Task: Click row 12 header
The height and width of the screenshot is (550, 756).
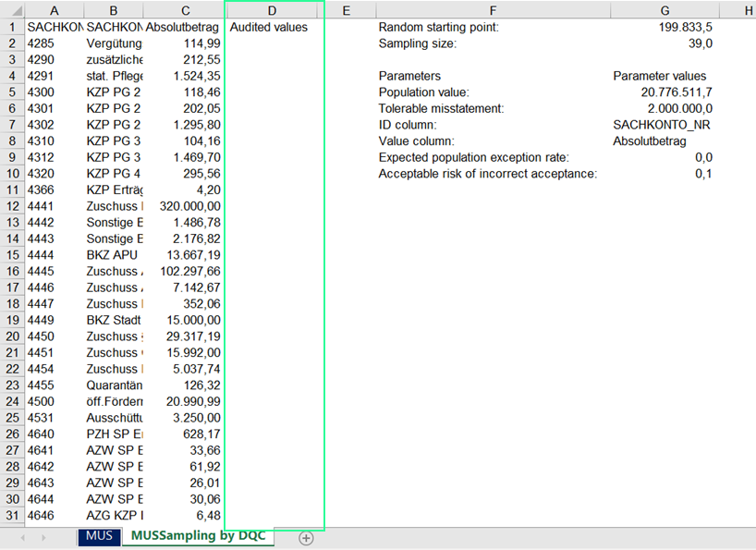Action: click(x=11, y=206)
